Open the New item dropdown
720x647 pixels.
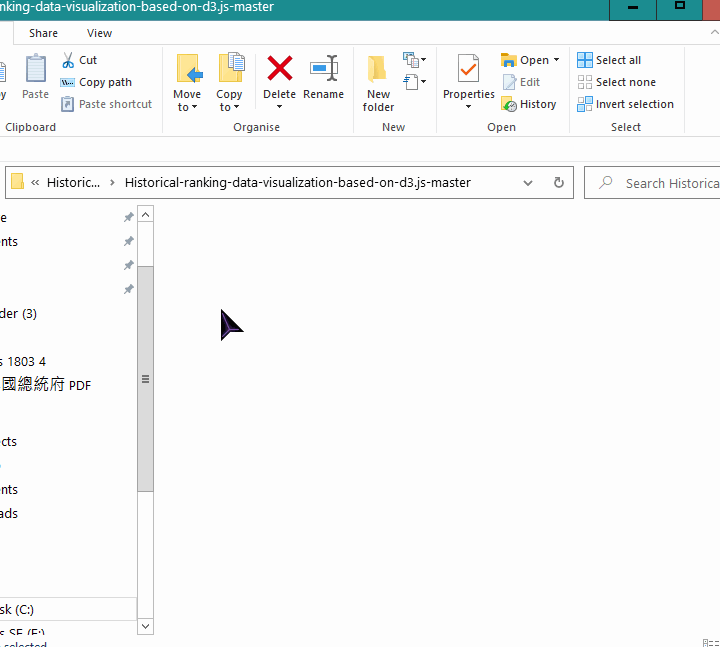pyautogui.click(x=415, y=60)
